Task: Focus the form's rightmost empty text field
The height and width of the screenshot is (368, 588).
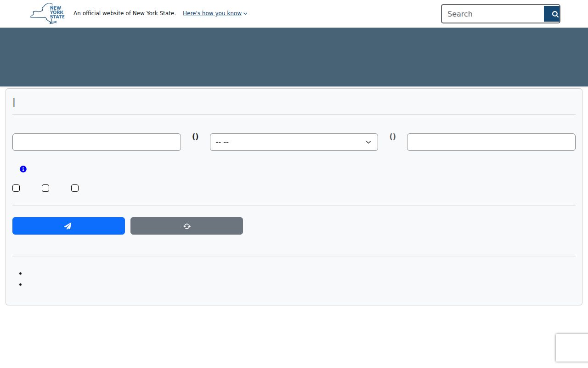Action: [x=491, y=142]
